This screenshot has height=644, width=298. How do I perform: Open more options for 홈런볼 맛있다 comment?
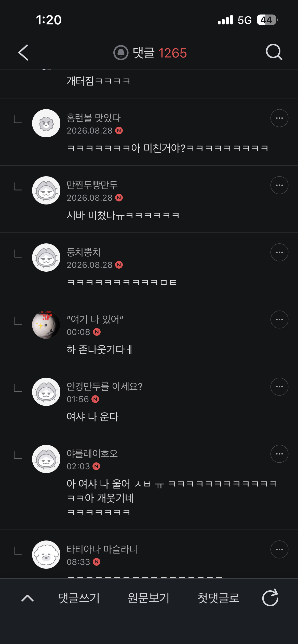point(279,118)
